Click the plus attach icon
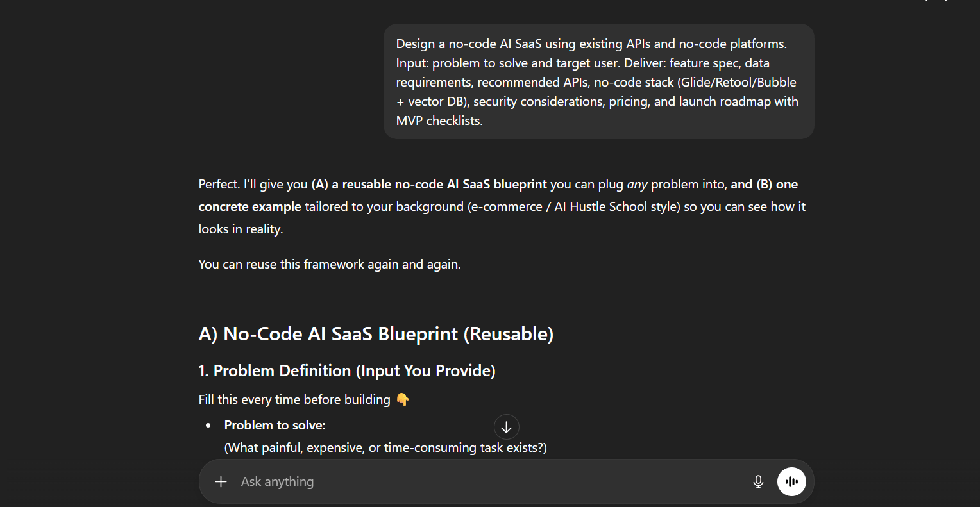Viewport: 980px width, 507px height. pyautogui.click(x=221, y=481)
